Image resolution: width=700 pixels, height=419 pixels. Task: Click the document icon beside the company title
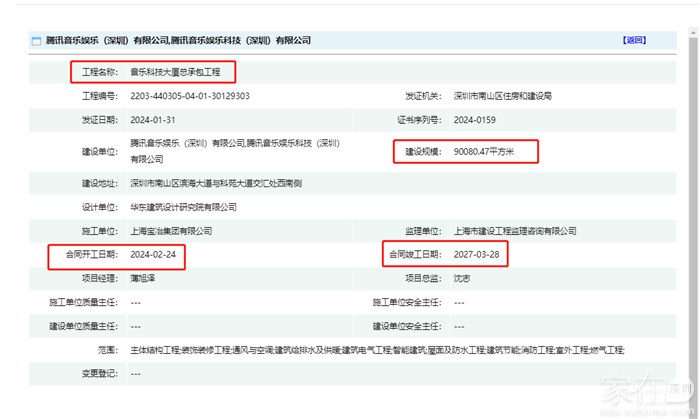click(x=35, y=41)
